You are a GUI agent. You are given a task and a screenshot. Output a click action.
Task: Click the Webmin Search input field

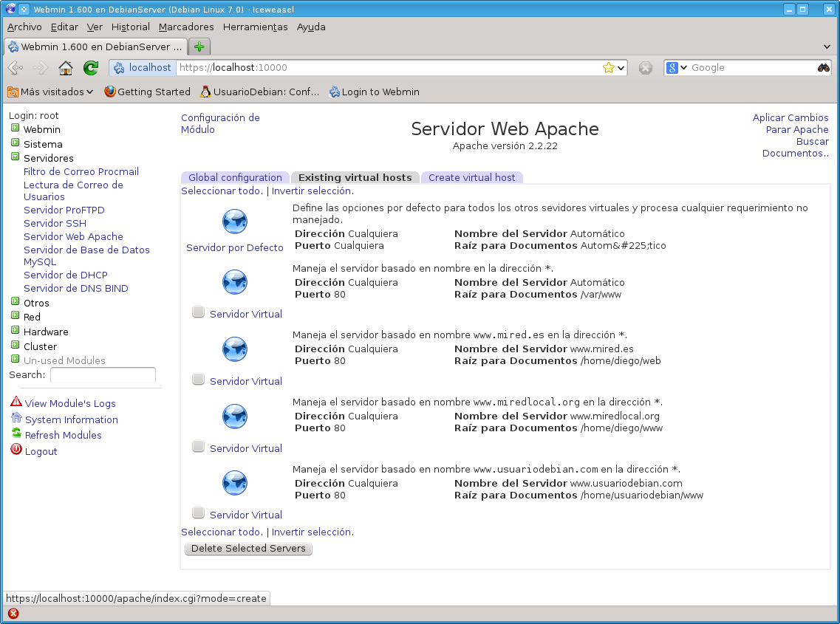tap(103, 375)
